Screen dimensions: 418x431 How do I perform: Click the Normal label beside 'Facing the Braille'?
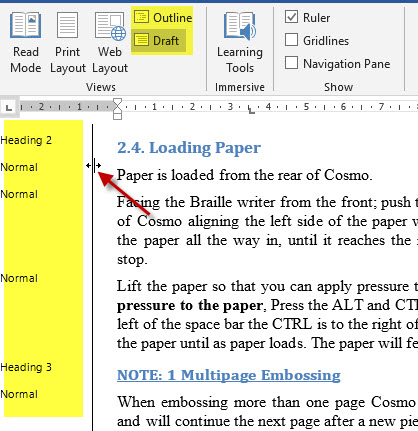19,194
